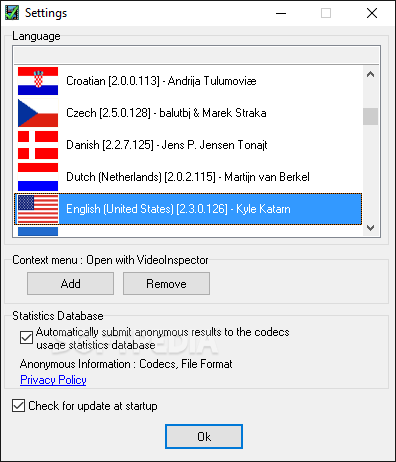Add the Open with VideoInspector context menu
Screen dimensions: 396x462
[x=70, y=284]
